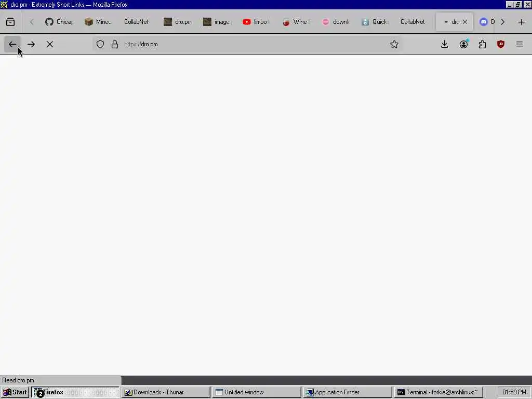Open the Extensions puzzle icon
Screen dimensions: 532x399
[x=482, y=44]
